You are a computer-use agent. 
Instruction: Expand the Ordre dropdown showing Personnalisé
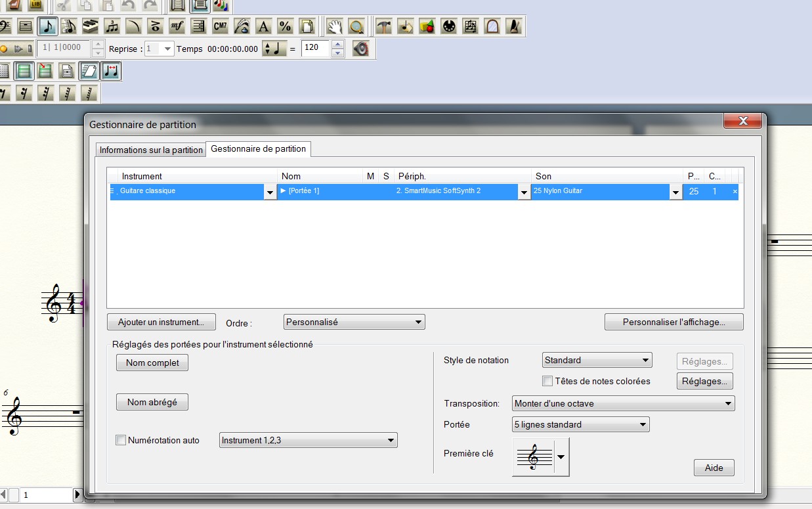(354, 322)
